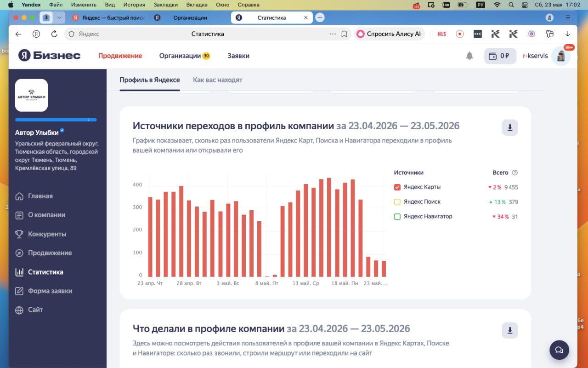The image size is (588, 368).
Task: Expand the tab group chevron dropdown
Action: [x=59, y=17]
